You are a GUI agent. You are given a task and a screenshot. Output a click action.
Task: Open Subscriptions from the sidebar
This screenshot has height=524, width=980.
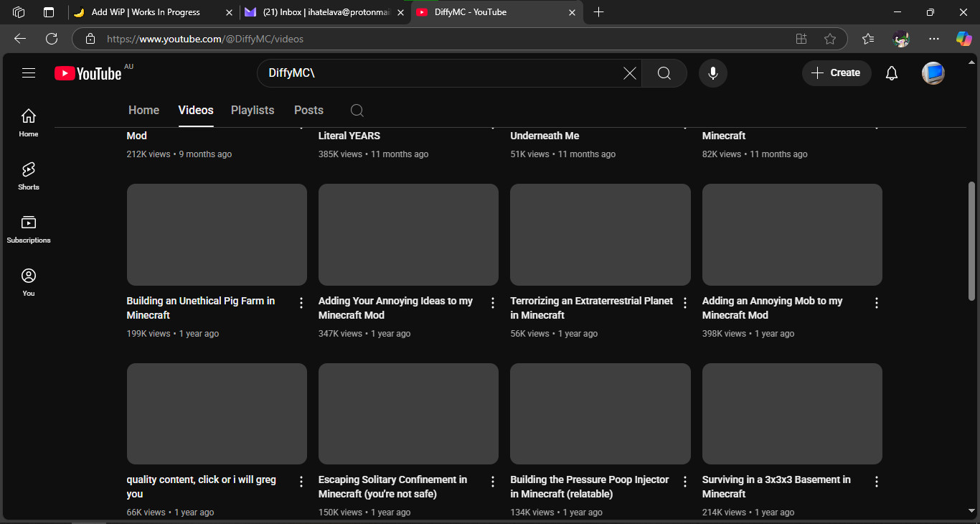(29, 229)
